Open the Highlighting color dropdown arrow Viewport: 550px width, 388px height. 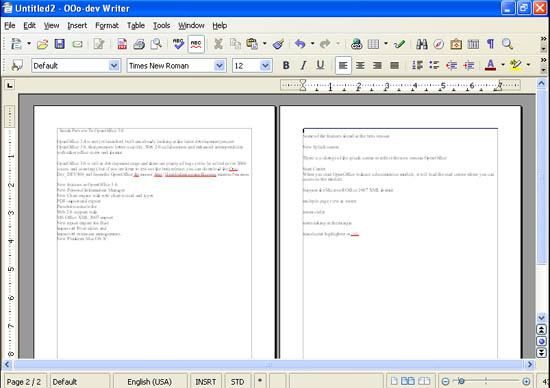tap(528, 65)
